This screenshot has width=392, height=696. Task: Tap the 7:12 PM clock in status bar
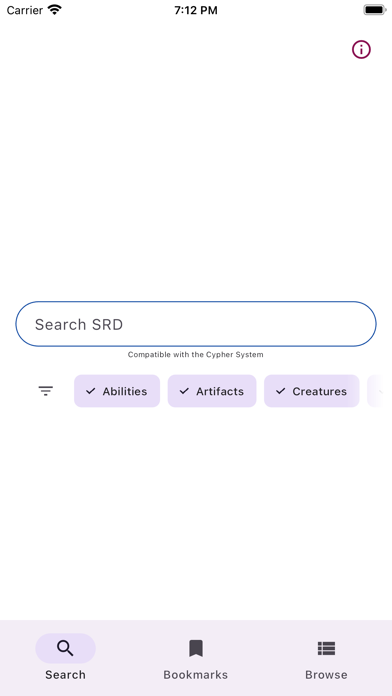(196, 10)
